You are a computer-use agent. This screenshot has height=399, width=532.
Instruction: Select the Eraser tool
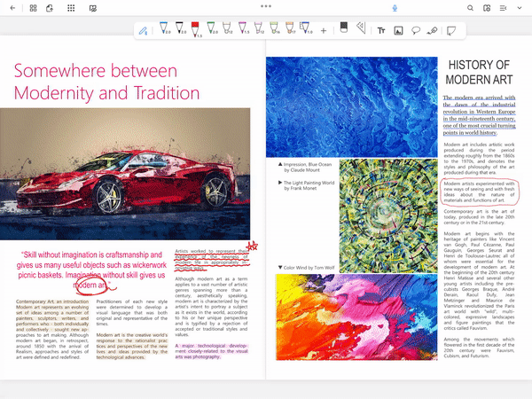(344, 27)
